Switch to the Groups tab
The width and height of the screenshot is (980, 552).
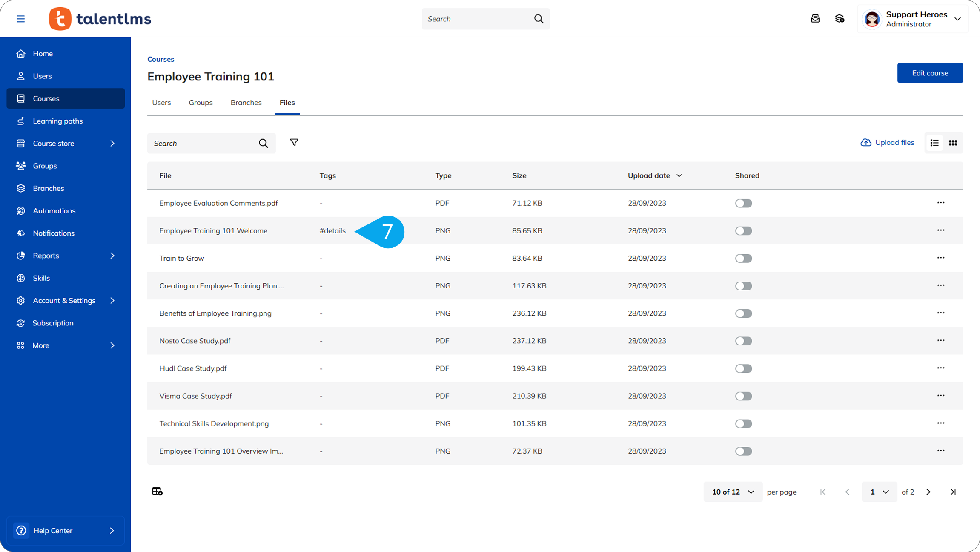tap(201, 103)
